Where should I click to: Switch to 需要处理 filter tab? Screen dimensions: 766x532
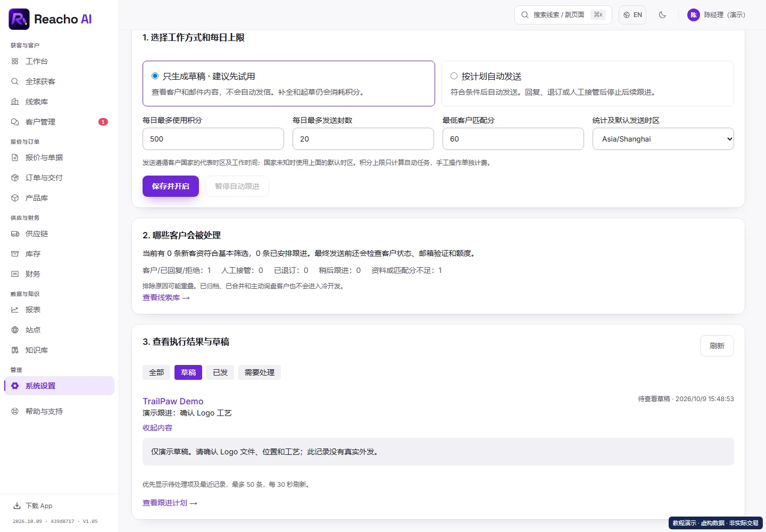(x=260, y=372)
